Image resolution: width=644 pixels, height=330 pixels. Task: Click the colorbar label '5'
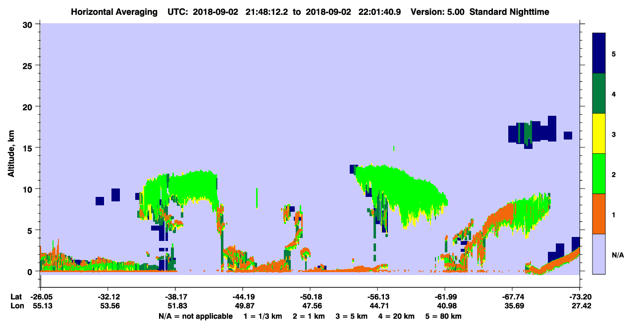(x=614, y=53)
